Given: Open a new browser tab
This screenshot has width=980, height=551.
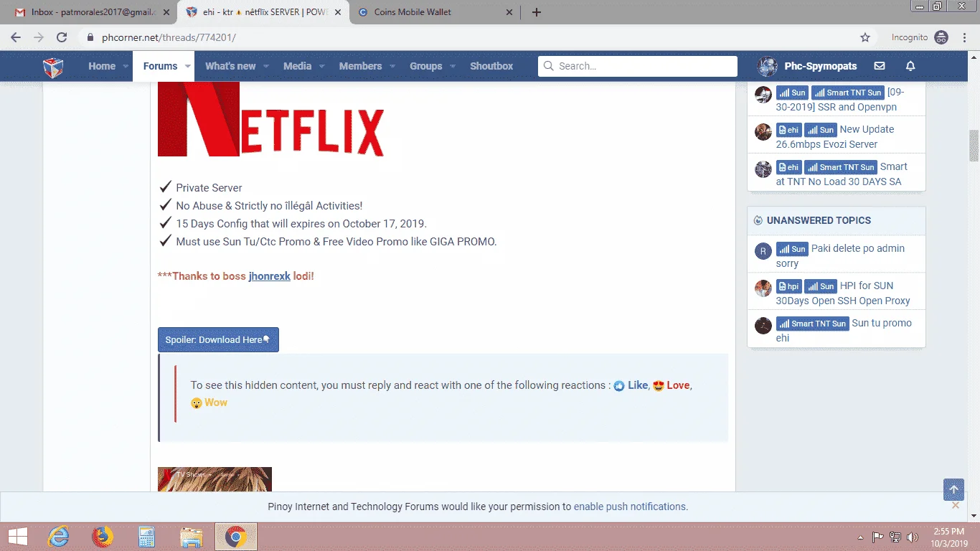Looking at the screenshot, I should (537, 12).
